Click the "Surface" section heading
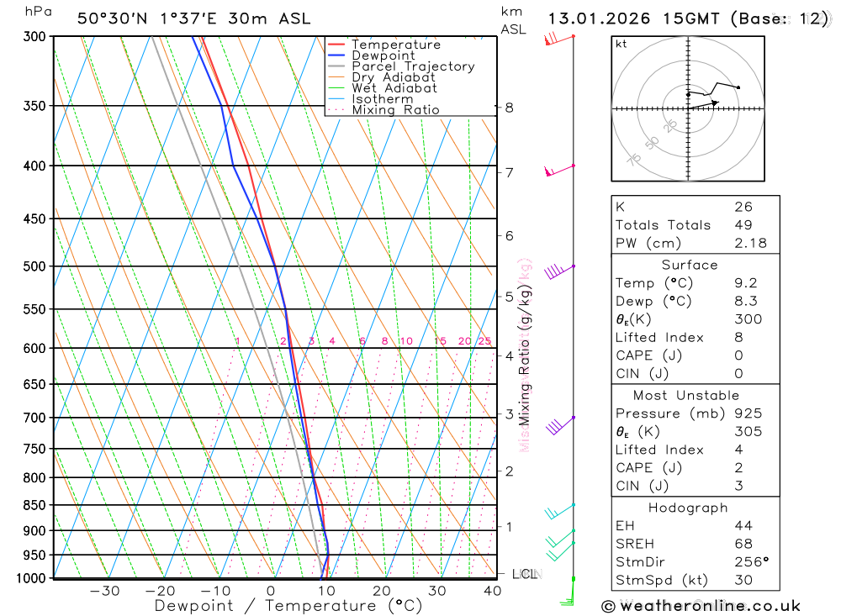This screenshot has width=841, height=616. pyautogui.click(x=690, y=265)
